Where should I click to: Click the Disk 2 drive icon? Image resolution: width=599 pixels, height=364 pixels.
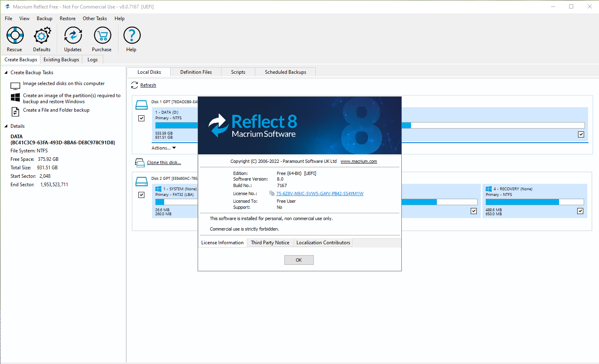[142, 182]
